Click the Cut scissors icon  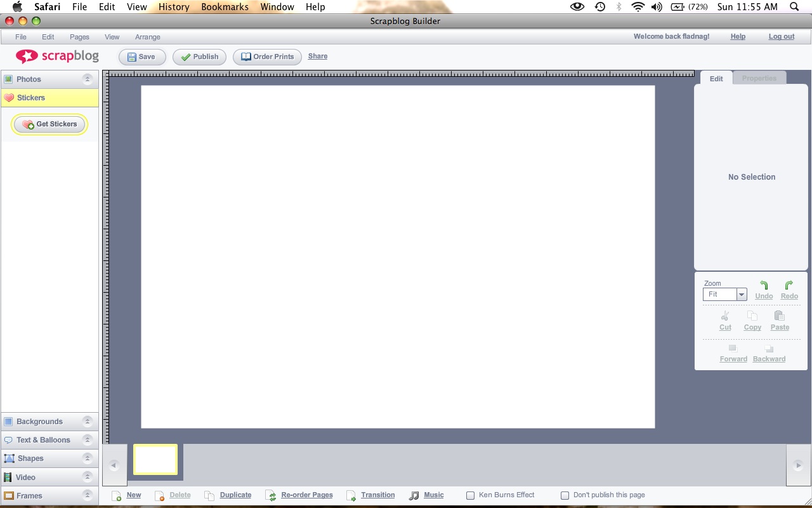[x=725, y=316]
